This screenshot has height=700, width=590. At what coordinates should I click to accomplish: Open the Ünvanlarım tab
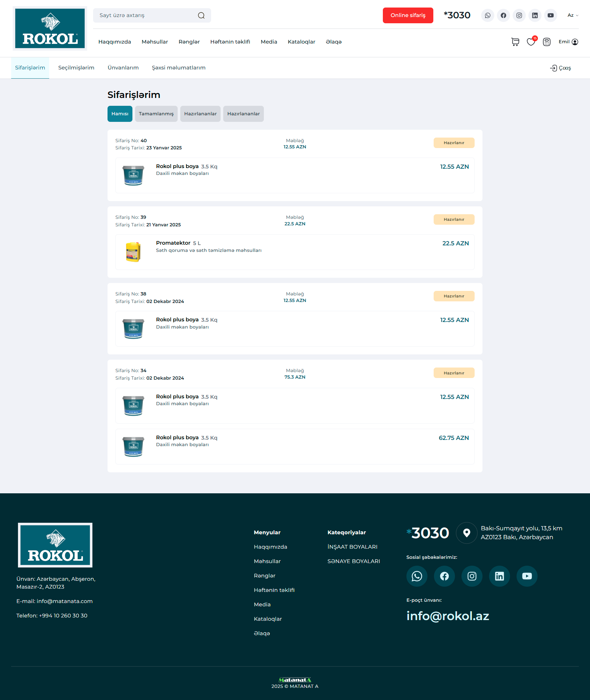(123, 68)
